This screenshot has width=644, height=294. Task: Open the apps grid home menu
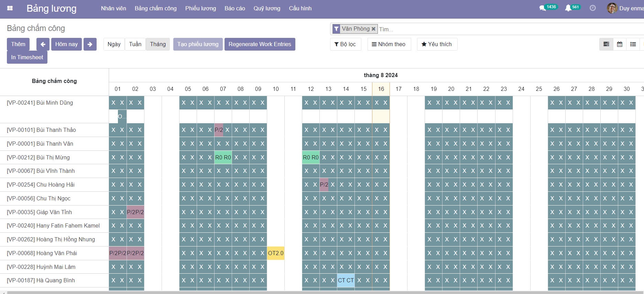click(x=10, y=8)
